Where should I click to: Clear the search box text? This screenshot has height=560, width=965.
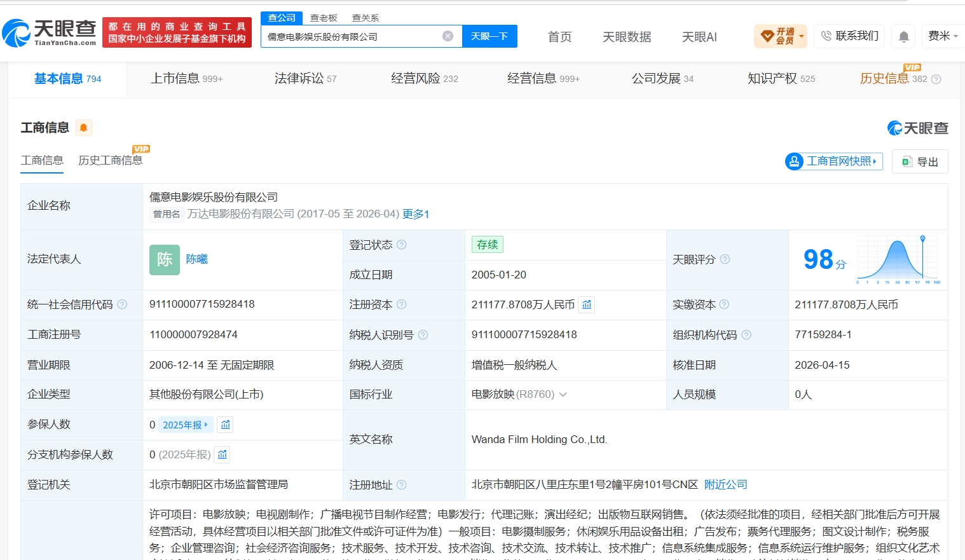[448, 36]
